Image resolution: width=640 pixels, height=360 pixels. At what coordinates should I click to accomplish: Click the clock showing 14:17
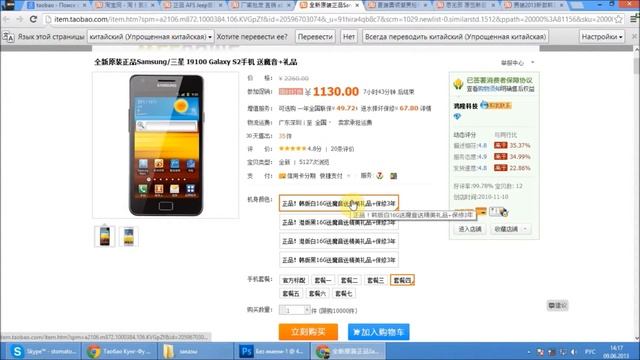pos(617,351)
